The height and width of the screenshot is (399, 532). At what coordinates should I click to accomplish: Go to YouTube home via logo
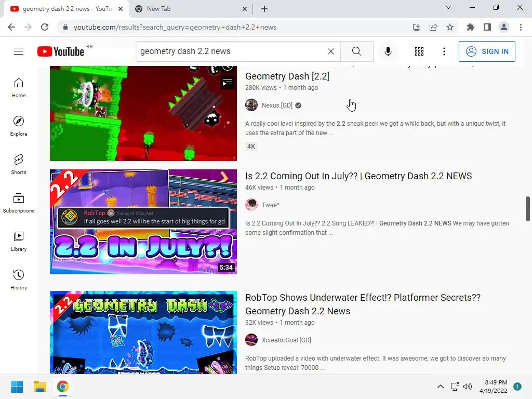61,51
